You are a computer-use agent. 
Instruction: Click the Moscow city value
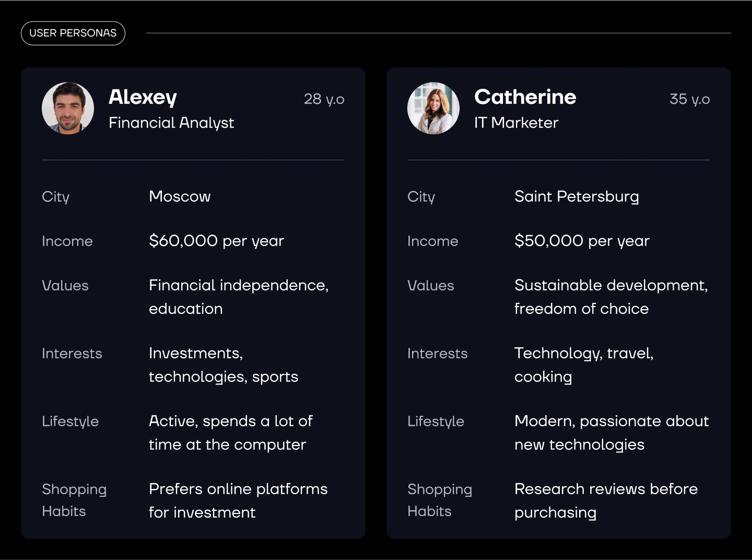click(x=180, y=196)
